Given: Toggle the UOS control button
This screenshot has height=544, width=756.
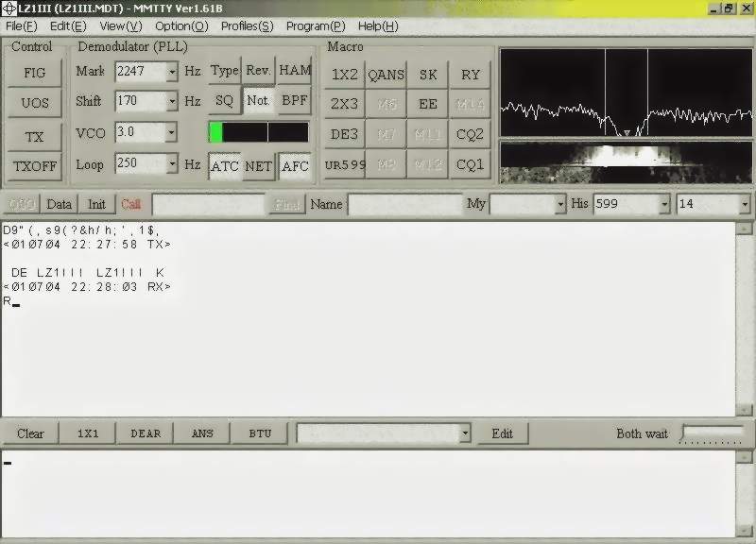Looking at the screenshot, I should click(34, 103).
